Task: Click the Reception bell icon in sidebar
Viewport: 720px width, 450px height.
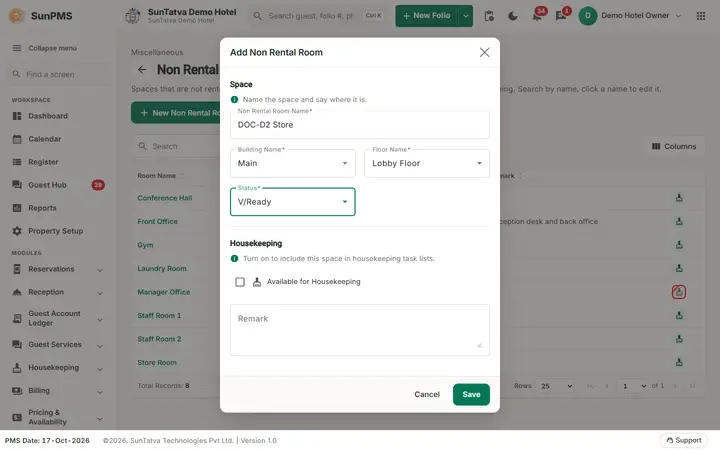Action: 17,292
